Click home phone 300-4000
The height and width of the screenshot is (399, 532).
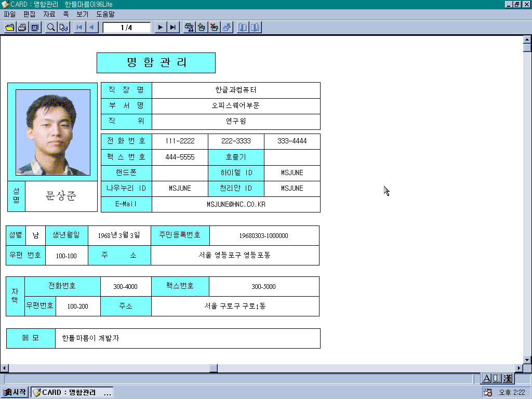126,287
